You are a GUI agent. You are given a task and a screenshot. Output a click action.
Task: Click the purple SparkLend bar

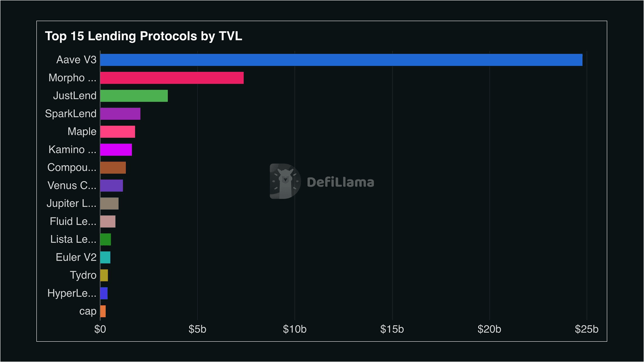120,114
